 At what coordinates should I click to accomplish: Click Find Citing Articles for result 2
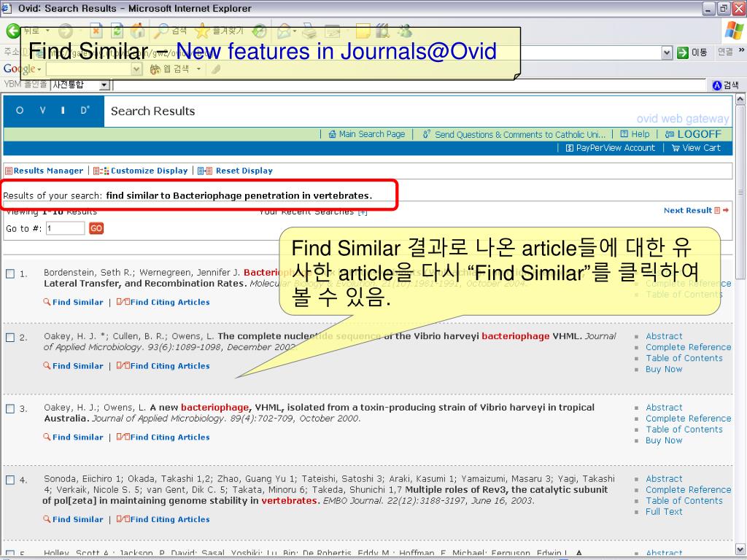[163, 366]
